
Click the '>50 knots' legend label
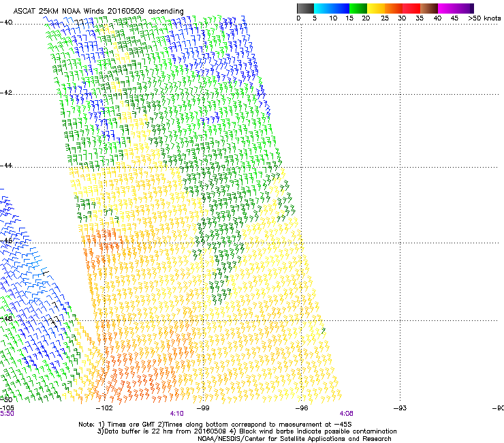(484, 18)
